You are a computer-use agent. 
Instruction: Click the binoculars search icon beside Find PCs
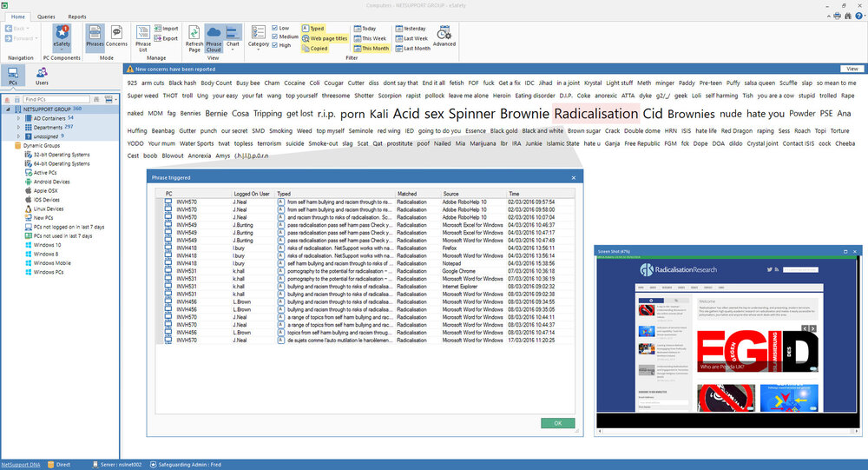coord(96,99)
